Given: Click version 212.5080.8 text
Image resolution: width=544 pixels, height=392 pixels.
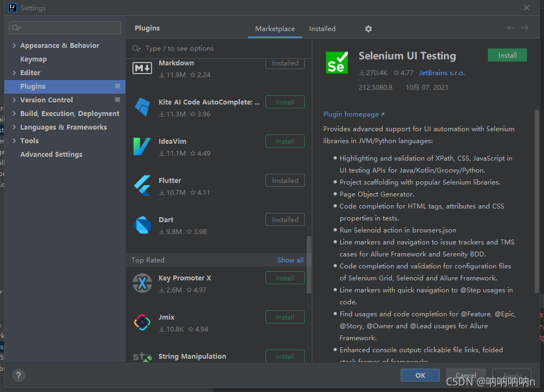Looking at the screenshot, I should coord(376,87).
